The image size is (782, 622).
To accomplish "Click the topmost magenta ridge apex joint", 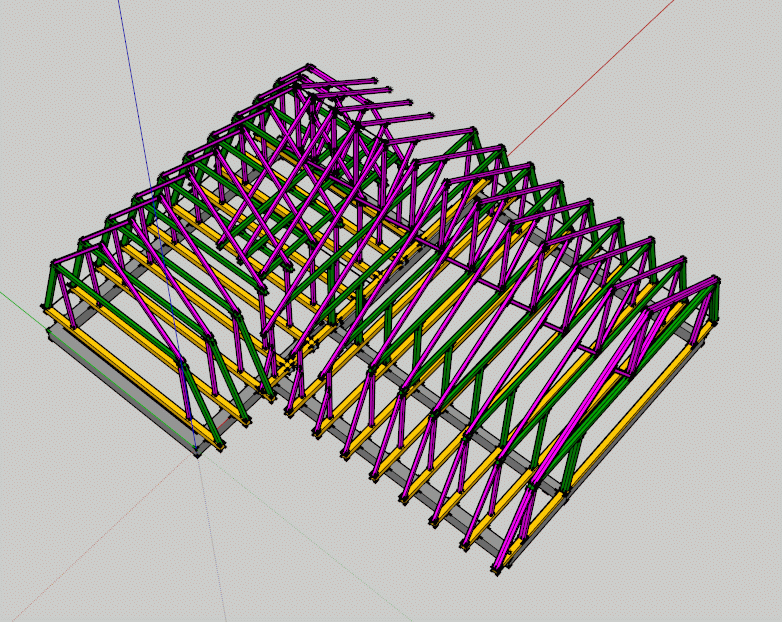I will tap(310, 67).
